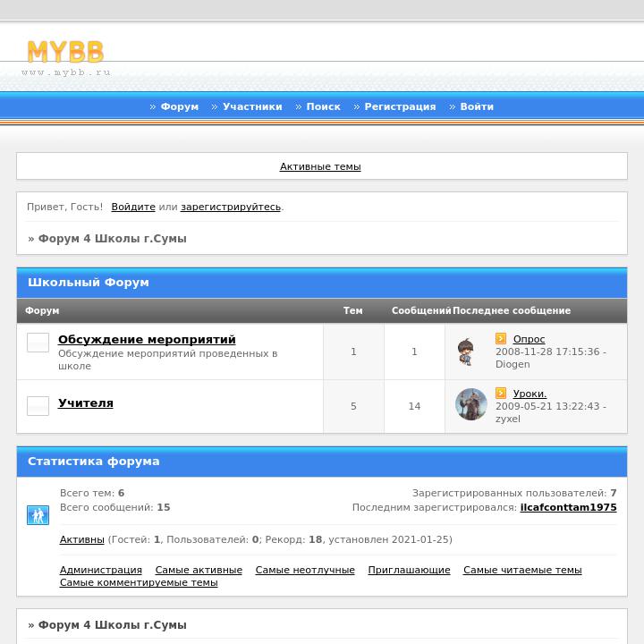Click the forum statistics people icon
Viewport: 644px width, 644px height.
[x=38, y=515]
